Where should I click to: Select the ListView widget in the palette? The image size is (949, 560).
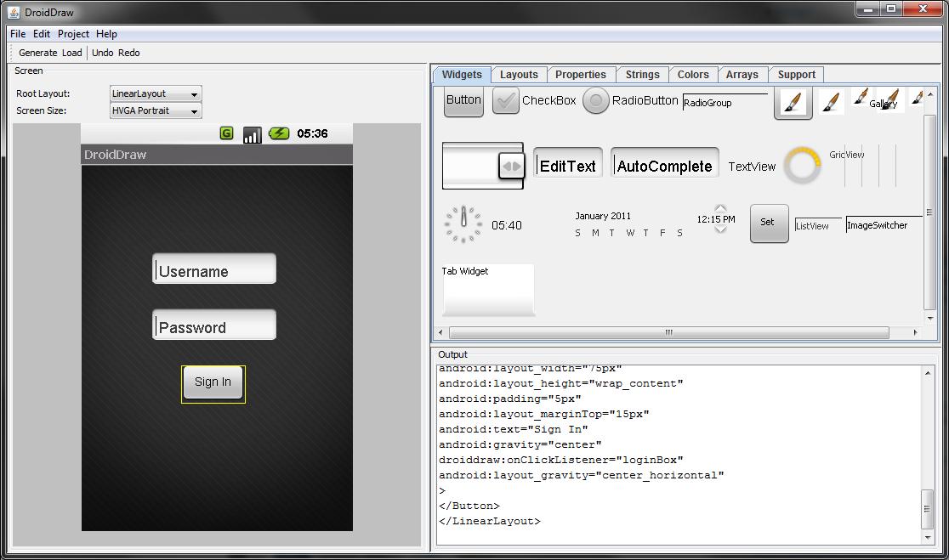[x=818, y=225]
